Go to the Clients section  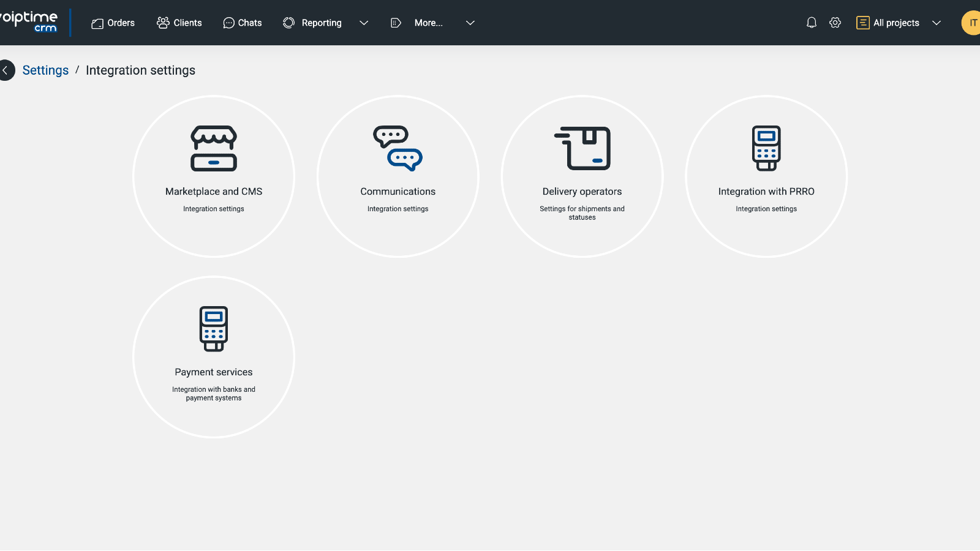(x=179, y=23)
